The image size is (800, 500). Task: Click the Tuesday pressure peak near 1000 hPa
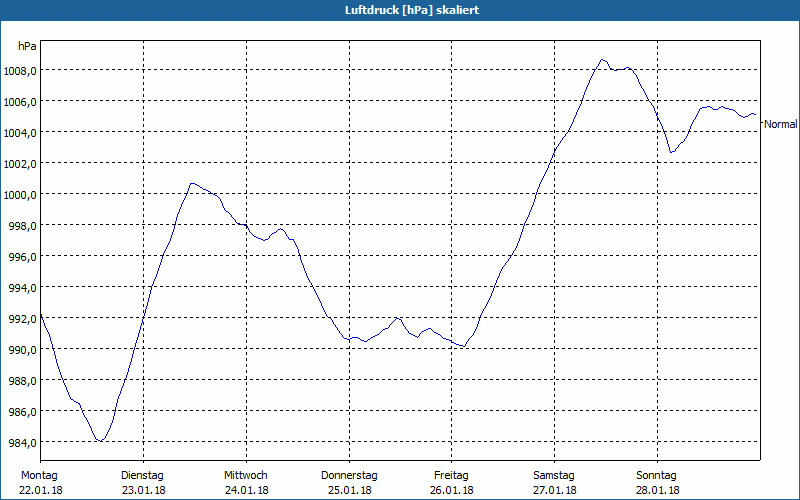[192, 183]
